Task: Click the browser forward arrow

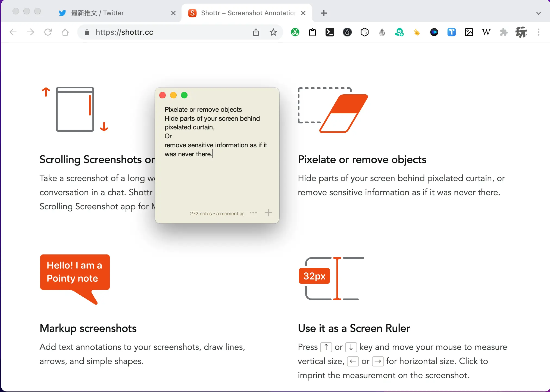Action: (30, 32)
